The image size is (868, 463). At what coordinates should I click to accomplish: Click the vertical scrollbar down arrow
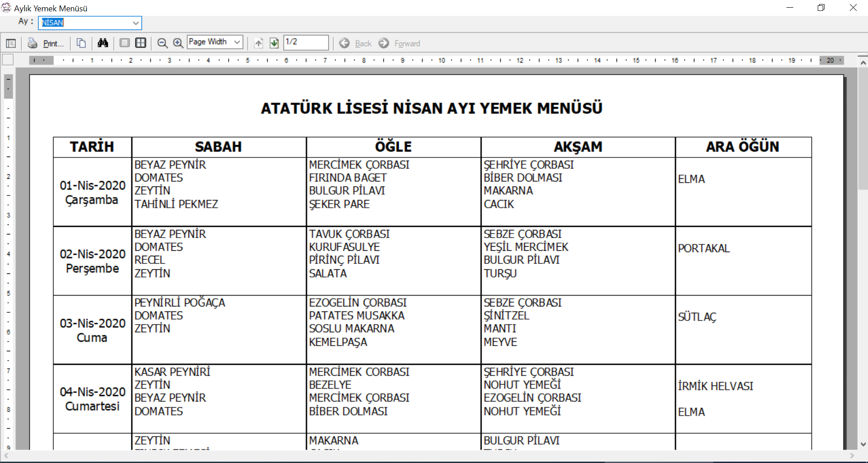tap(863, 444)
